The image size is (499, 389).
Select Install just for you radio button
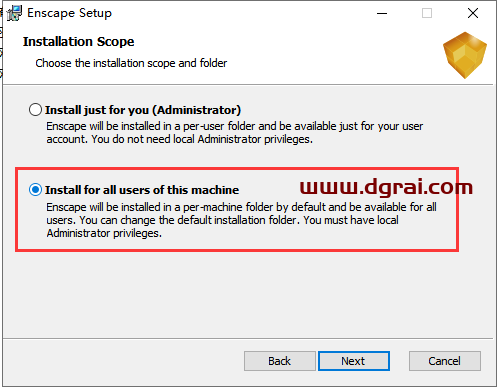coord(35,110)
